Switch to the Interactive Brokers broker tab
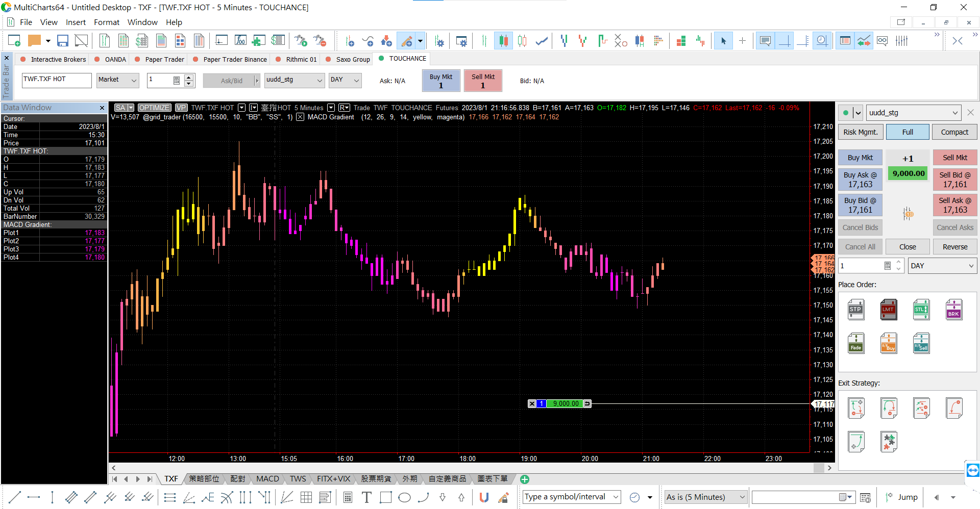The image size is (980, 509). pos(53,59)
